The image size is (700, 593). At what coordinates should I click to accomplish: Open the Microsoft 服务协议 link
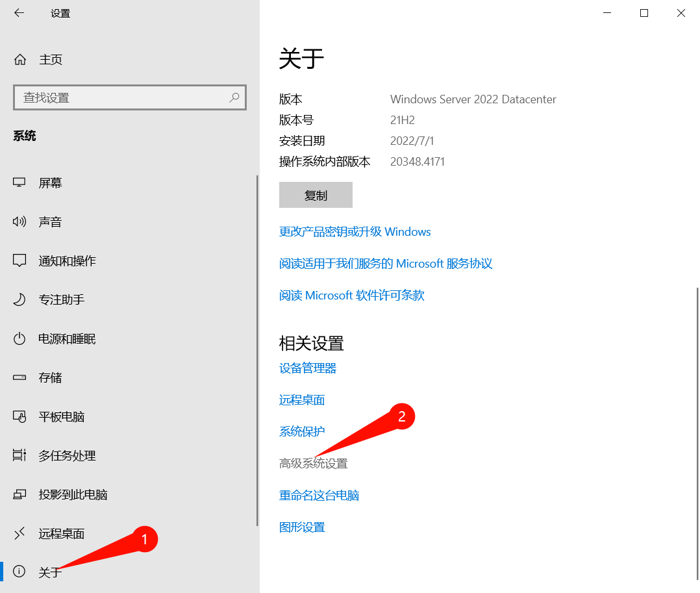[x=386, y=264]
